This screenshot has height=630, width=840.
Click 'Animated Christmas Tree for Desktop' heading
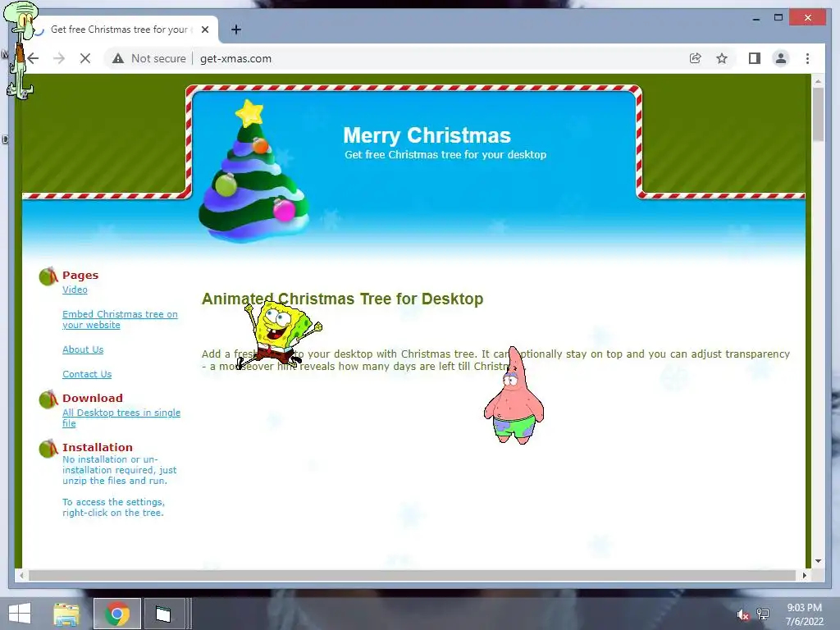tap(342, 299)
